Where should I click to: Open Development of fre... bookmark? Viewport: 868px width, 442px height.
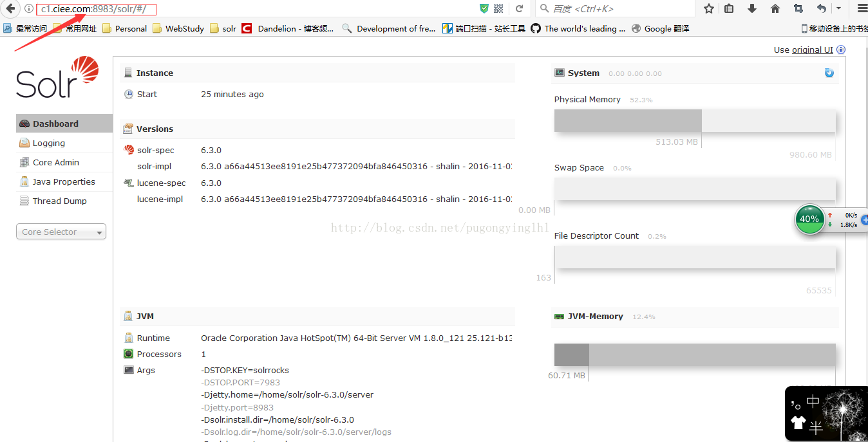[390, 28]
